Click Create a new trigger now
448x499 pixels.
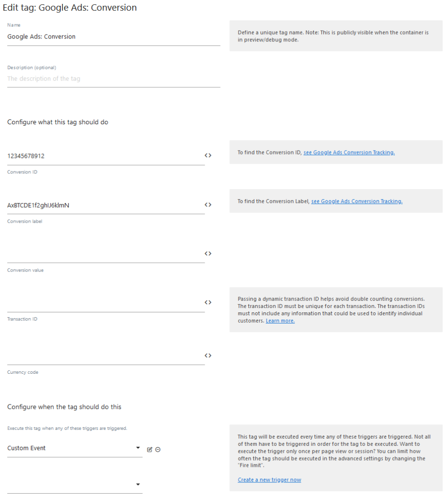pos(269,480)
